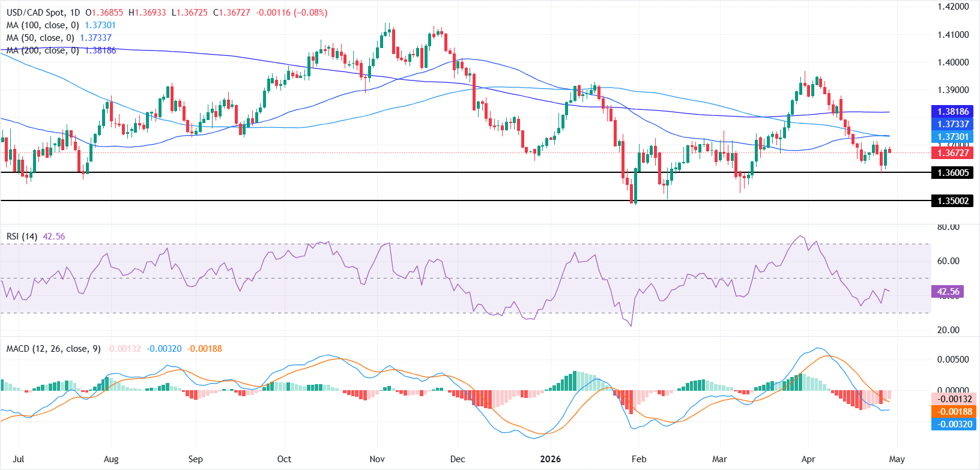The height and width of the screenshot is (470, 980).
Task: Click the RSI (14) indicator label
Action: click(22, 237)
